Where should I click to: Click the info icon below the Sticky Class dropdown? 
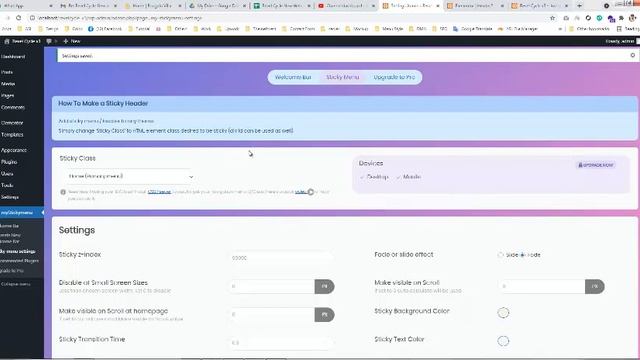(x=63, y=192)
